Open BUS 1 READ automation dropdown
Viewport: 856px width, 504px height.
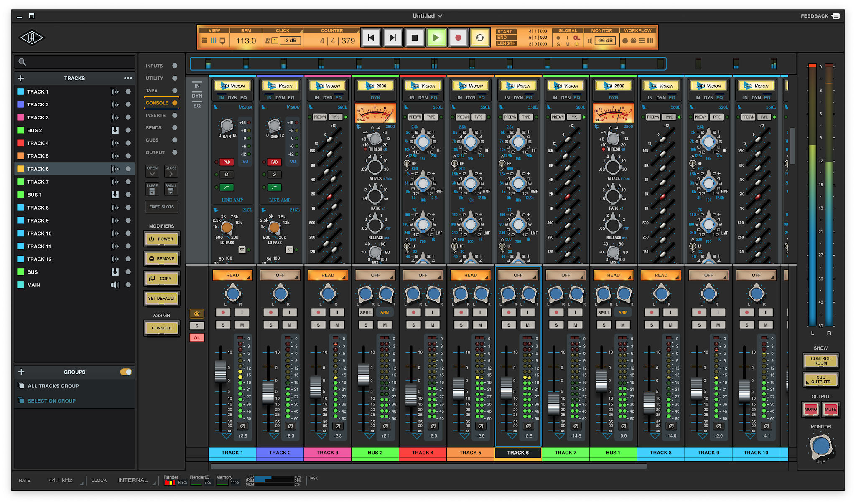coord(613,275)
